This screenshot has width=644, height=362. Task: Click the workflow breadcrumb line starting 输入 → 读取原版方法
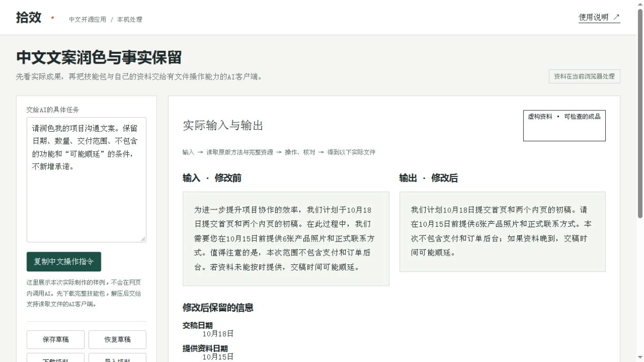(279, 152)
